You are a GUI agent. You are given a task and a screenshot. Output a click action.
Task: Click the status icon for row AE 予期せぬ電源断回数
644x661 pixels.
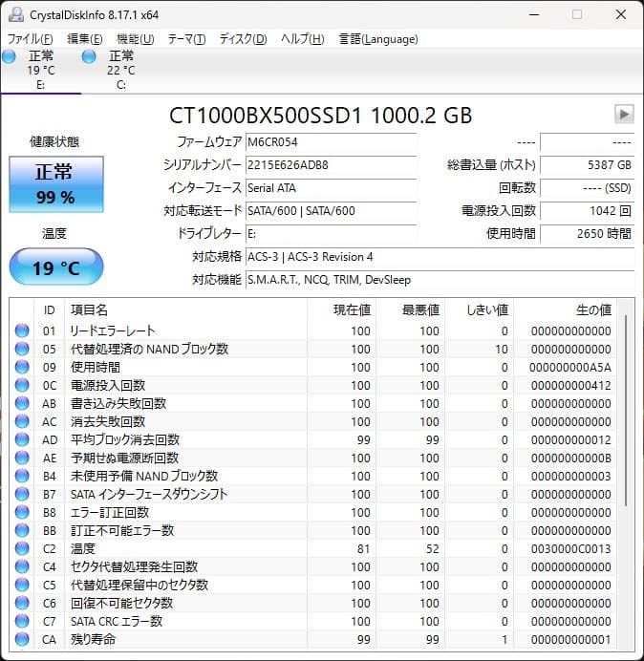[x=22, y=458]
